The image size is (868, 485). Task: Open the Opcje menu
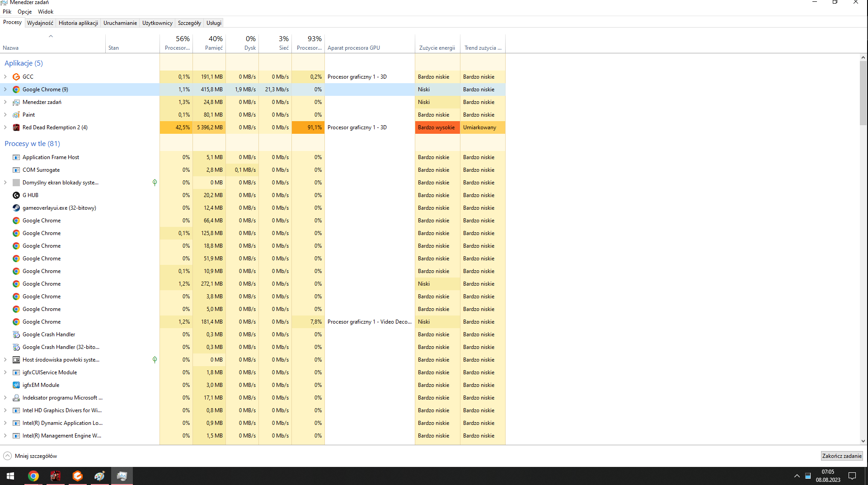[x=24, y=11]
